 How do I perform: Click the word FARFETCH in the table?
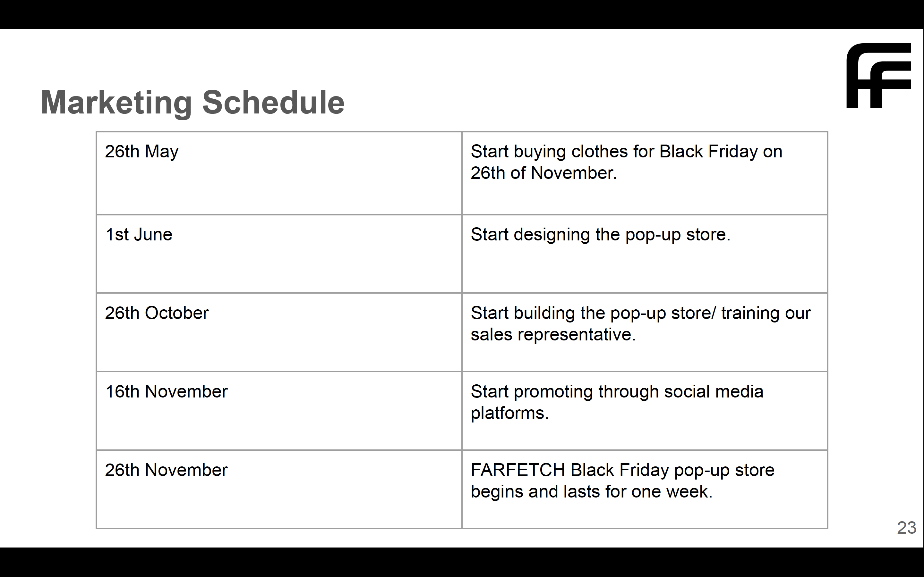[x=518, y=470]
